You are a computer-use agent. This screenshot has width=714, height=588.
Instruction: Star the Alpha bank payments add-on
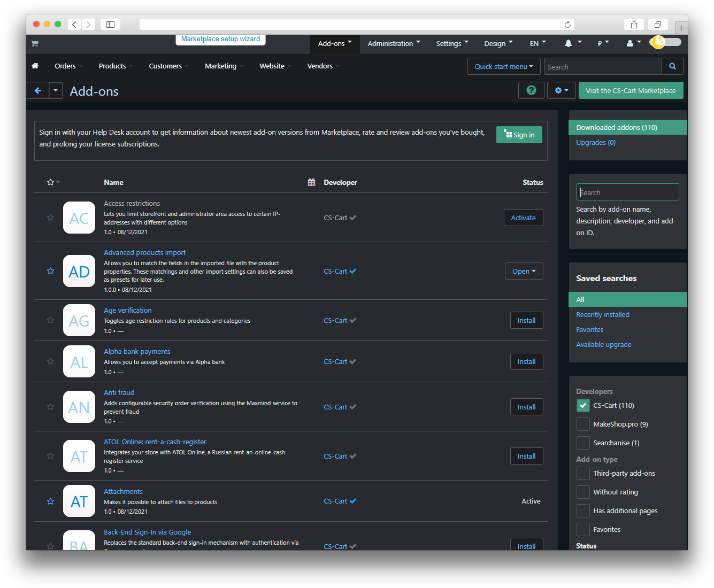click(x=50, y=361)
